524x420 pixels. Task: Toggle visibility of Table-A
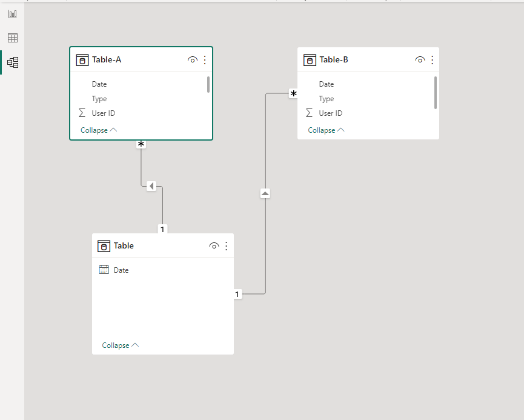tap(193, 60)
